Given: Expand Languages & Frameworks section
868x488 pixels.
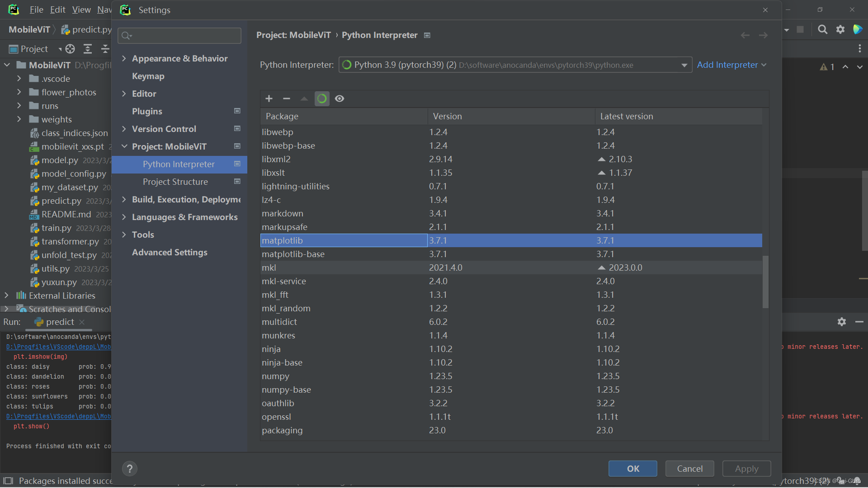Looking at the screenshot, I should click(124, 217).
